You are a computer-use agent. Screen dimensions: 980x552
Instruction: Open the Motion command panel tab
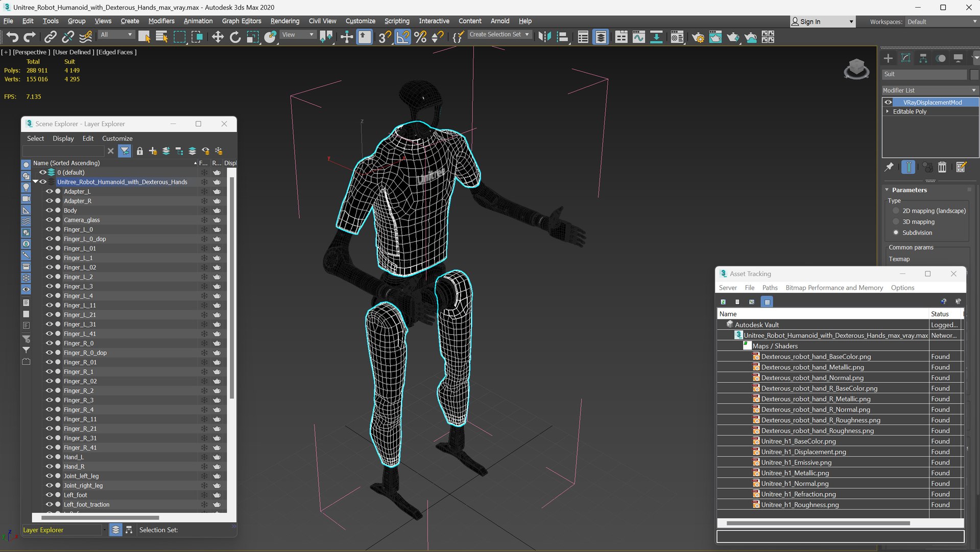941,58
